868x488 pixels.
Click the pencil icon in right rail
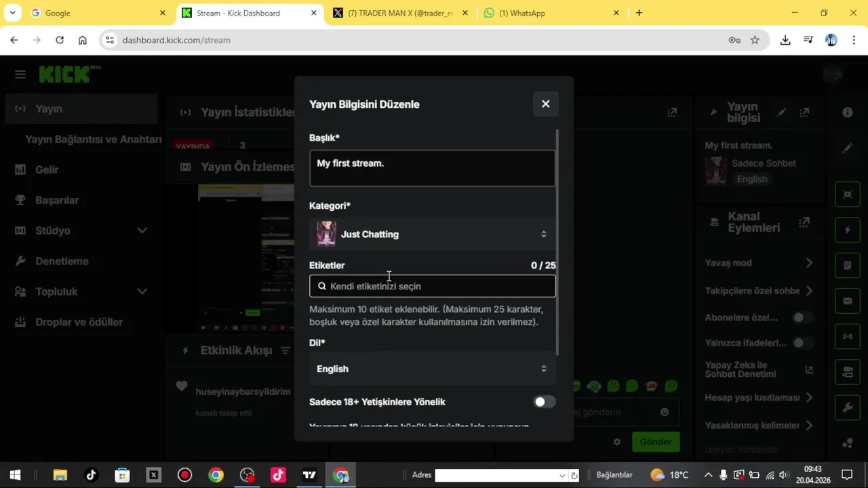[x=848, y=148]
